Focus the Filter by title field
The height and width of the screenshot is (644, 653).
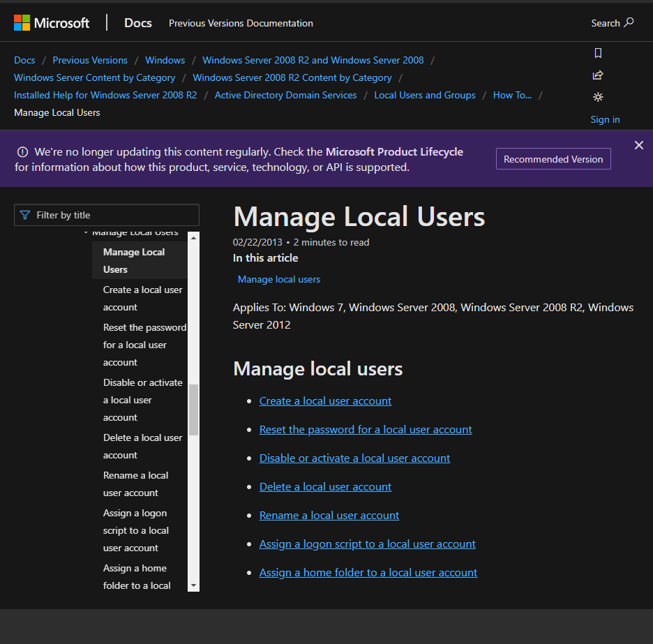(x=107, y=215)
